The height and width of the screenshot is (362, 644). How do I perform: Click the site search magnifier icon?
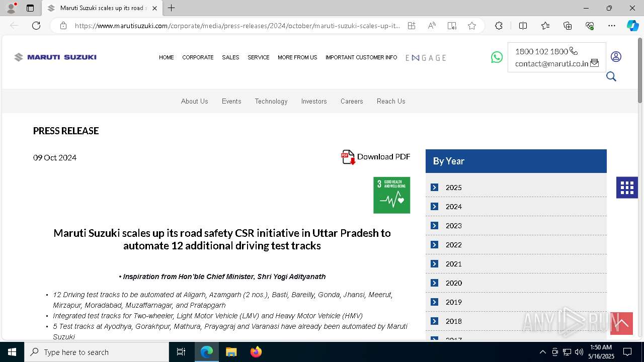(611, 76)
